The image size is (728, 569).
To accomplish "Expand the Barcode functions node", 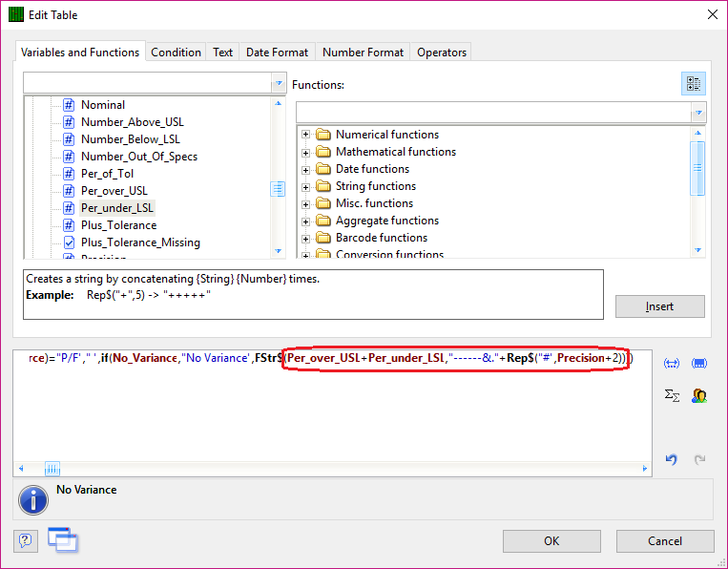I will click(x=305, y=239).
